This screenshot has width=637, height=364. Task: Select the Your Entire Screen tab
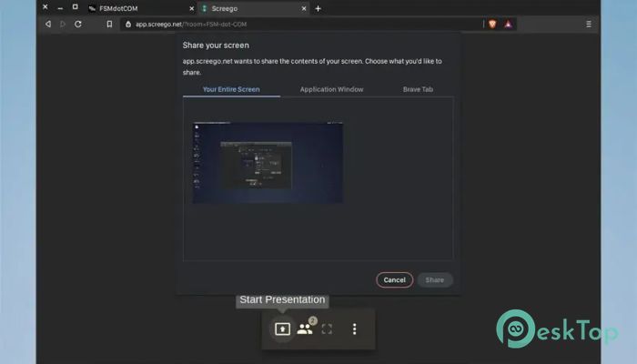pyautogui.click(x=231, y=89)
